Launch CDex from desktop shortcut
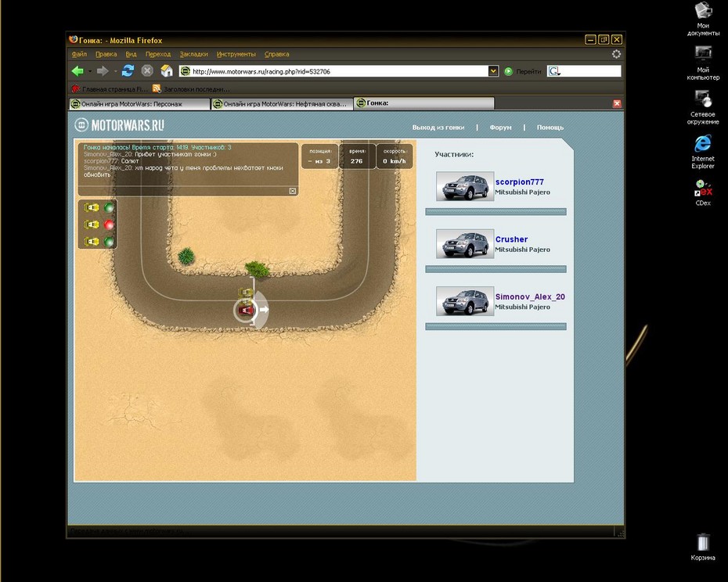Viewport: 728px width, 582px height. click(x=703, y=192)
